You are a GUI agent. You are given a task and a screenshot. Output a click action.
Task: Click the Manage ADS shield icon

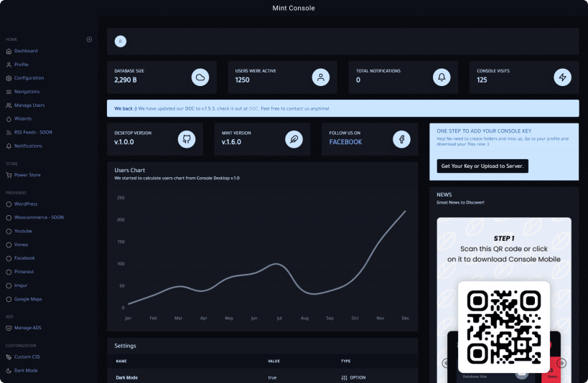[x=9, y=328]
